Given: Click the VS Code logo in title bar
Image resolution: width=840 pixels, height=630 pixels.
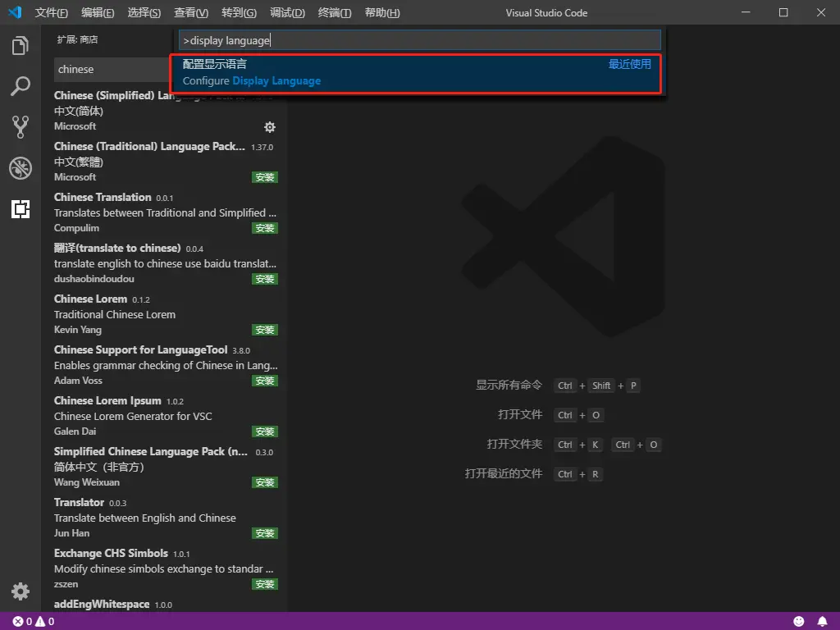Looking at the screenshot, I should (15, 12).
